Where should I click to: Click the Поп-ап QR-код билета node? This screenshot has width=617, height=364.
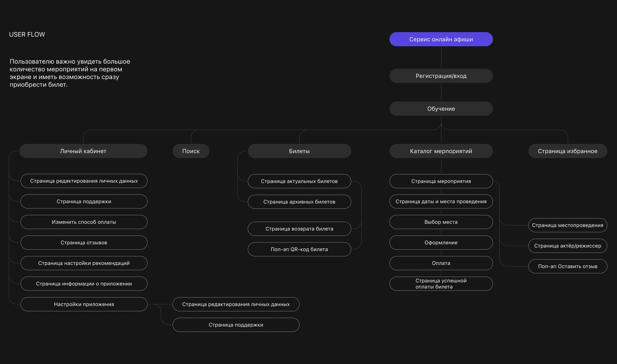tap(299, 249)
